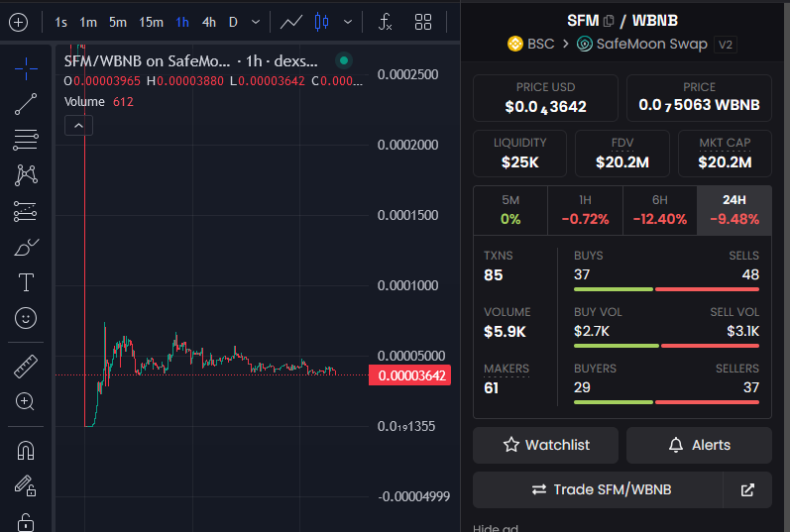Viewport: 790px width, 532px height.
Task: Click the VOLUME $5.9K stat
Action: click(x=507, y=322)
